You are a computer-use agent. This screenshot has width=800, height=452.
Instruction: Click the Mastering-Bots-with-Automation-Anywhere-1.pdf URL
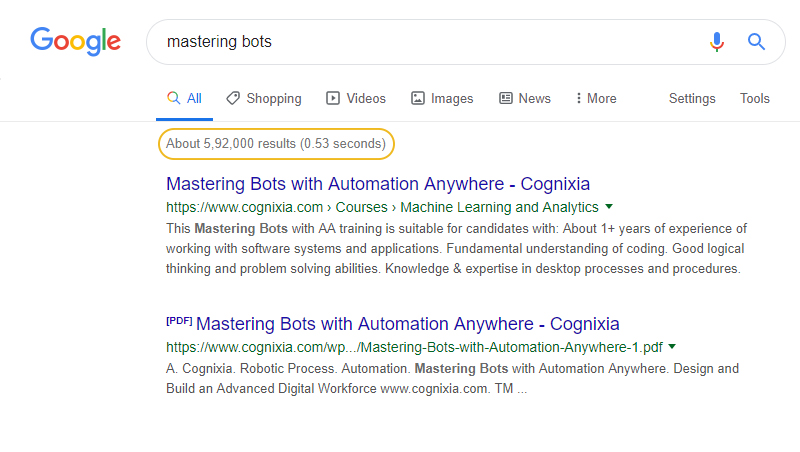pyautogui.click(x=414, y=348)
